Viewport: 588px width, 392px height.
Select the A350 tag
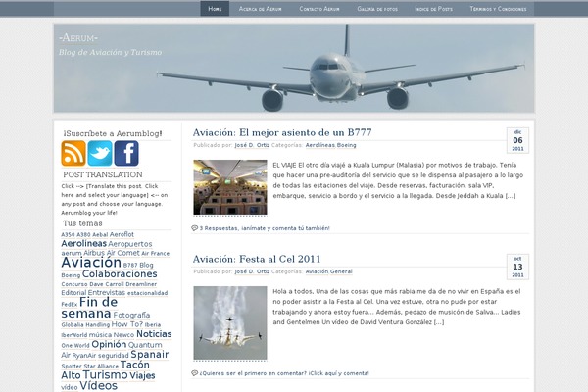coord(68,235)
